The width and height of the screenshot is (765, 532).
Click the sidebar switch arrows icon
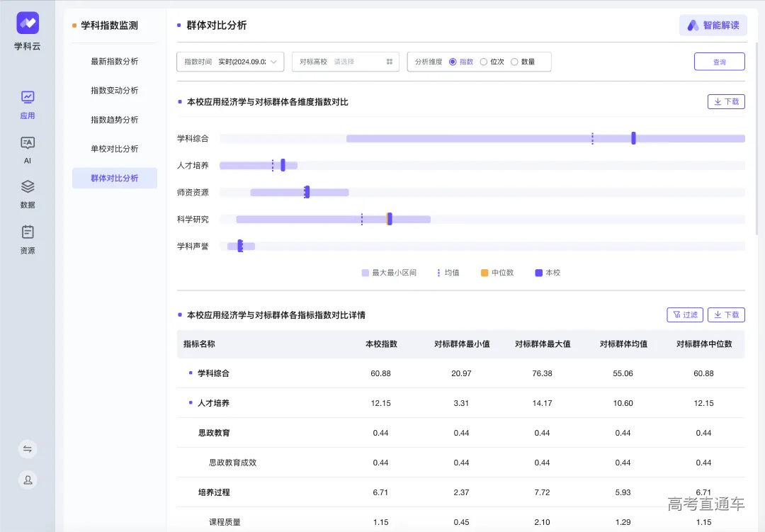coord(28,449)
